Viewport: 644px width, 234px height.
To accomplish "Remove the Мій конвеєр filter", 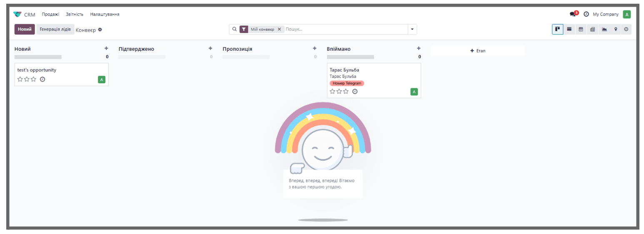I will click(279, 29).
